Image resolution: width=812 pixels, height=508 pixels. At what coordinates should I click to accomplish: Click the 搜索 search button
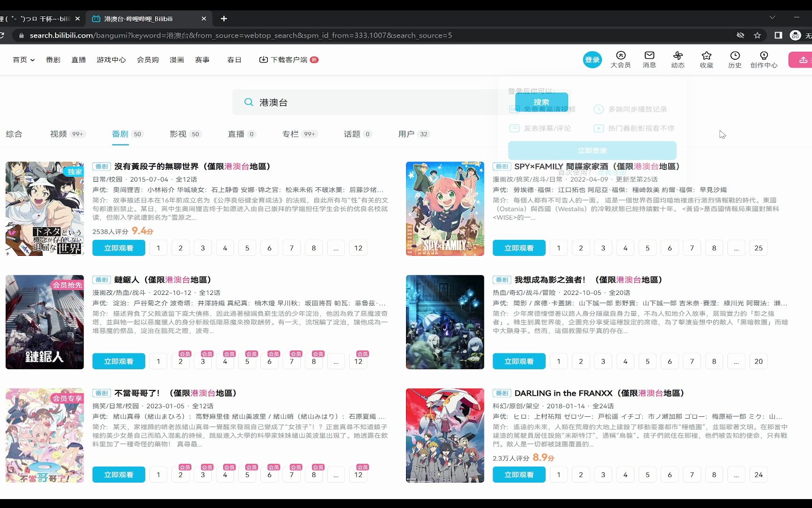point(541,102)
